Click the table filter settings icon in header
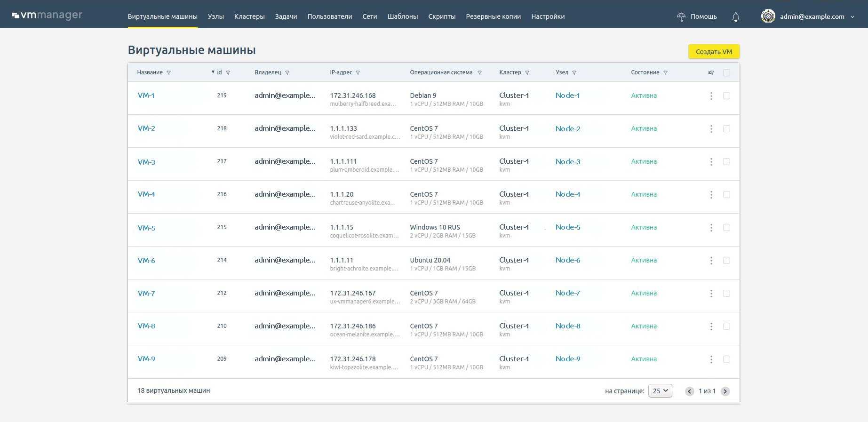Viewport: 868px width, 422px height. pos(711,73)
